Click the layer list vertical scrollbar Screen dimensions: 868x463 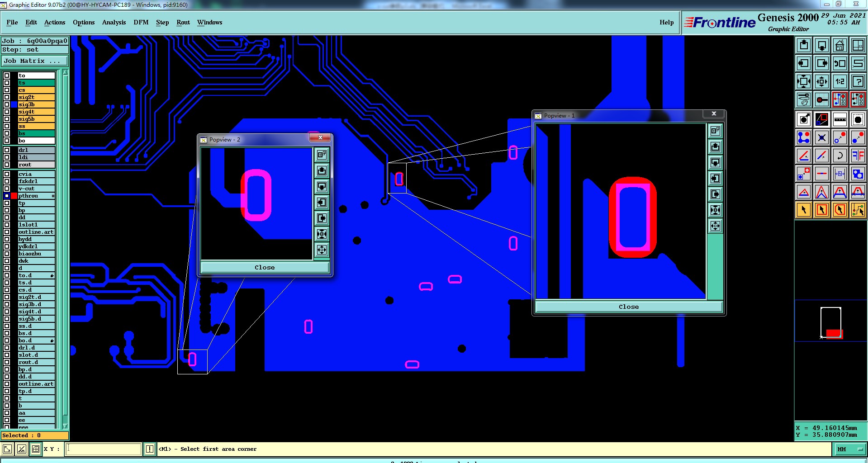point(65,249)
